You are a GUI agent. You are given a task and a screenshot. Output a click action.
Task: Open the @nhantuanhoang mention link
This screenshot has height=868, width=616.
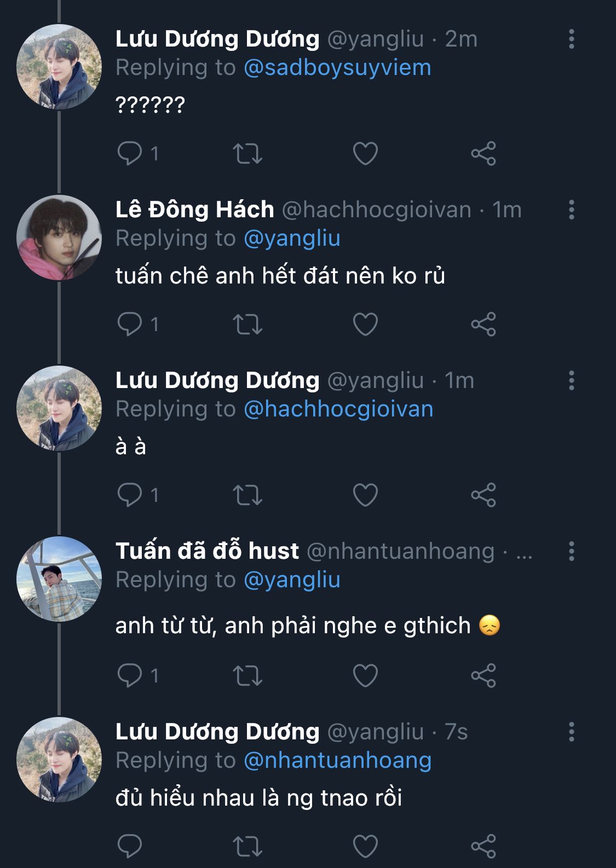click(337, 761)
